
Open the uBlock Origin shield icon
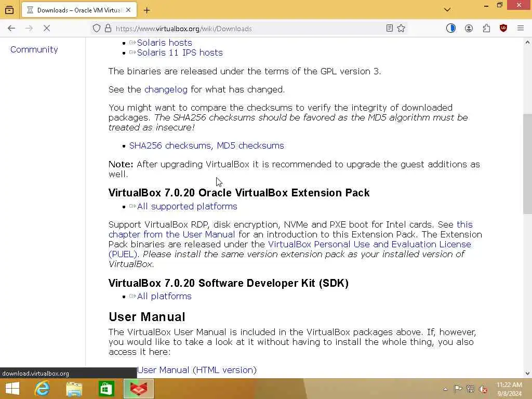tap(503, 28)
